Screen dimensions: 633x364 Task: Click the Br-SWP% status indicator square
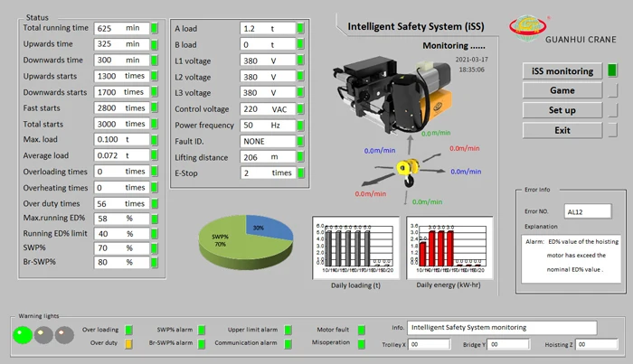155,263
